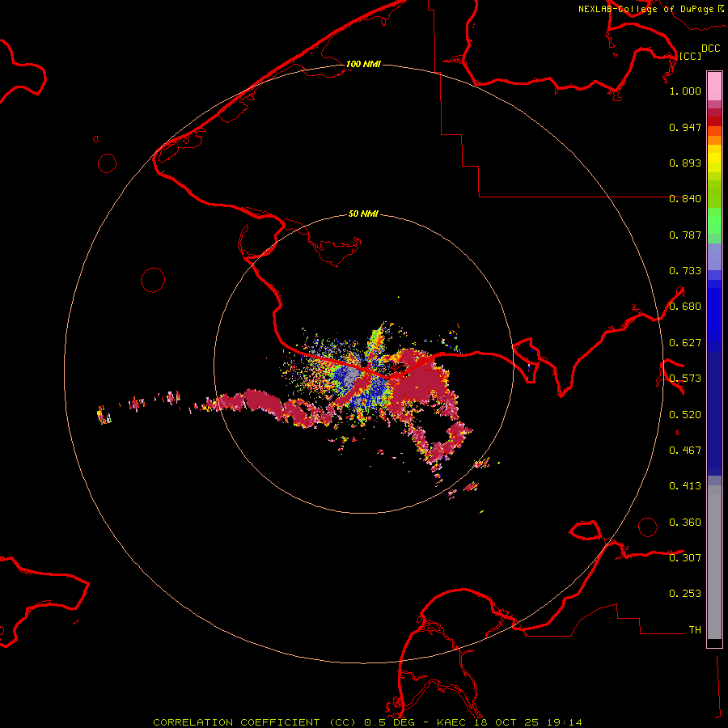The width and height of the screenshot is (728, 728).
Task: Select the 0.413 color bar value
Action: click(x=685, y=486)
